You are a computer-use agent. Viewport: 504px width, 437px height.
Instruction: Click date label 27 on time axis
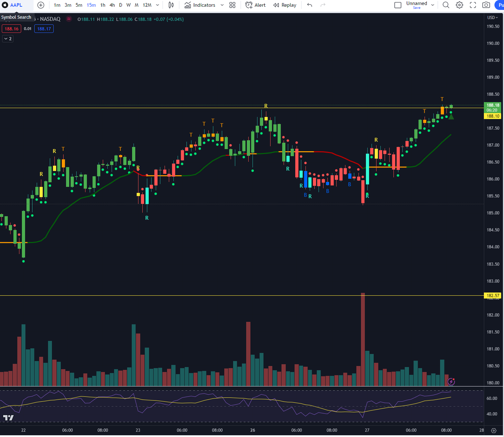[x=367, y=430]
